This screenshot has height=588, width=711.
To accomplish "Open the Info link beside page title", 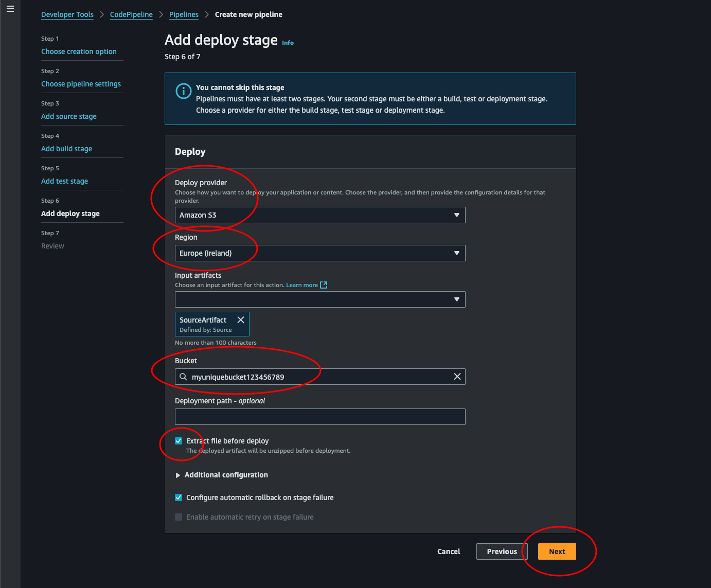I will [x=288, y=43].
